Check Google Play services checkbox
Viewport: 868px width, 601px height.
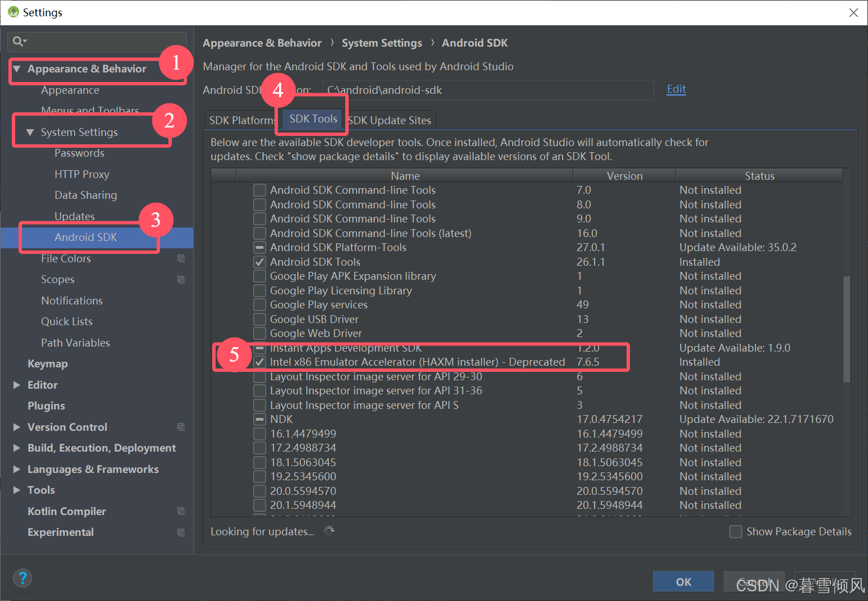pyautogui.click(x=259, y=304)
